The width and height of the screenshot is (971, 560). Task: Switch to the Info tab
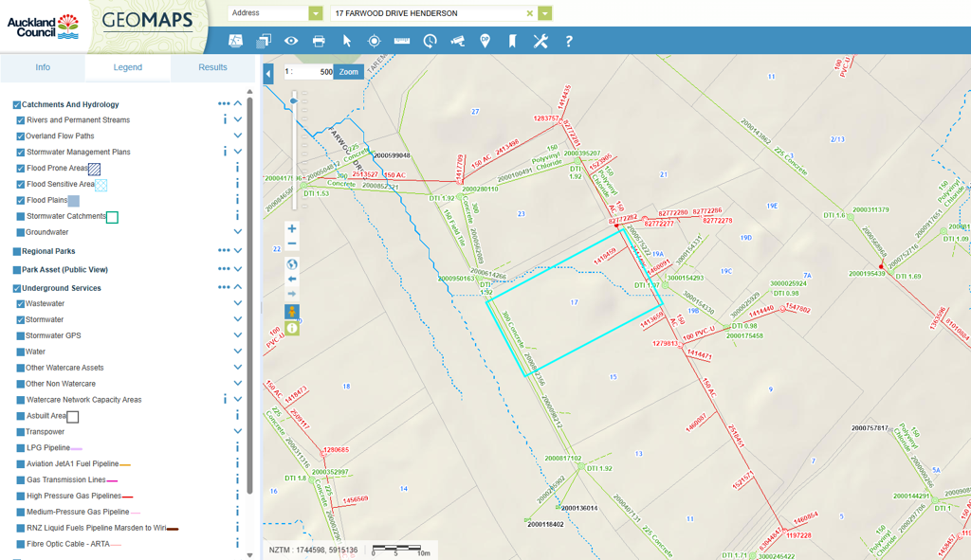[43, 67]
